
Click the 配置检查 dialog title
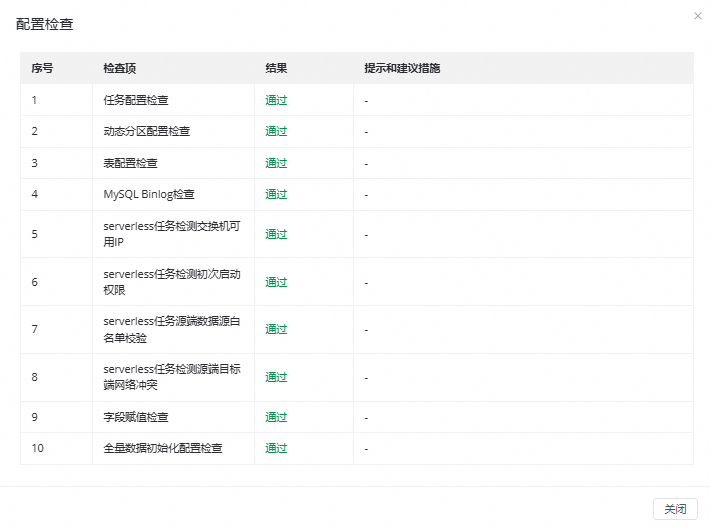coord(45,24)
